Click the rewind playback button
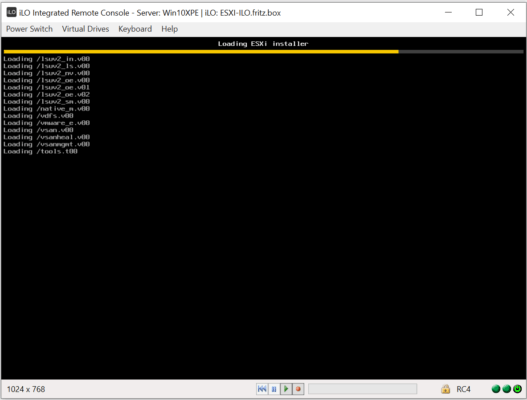Screen dimensions: 527x400 [262, 389]
